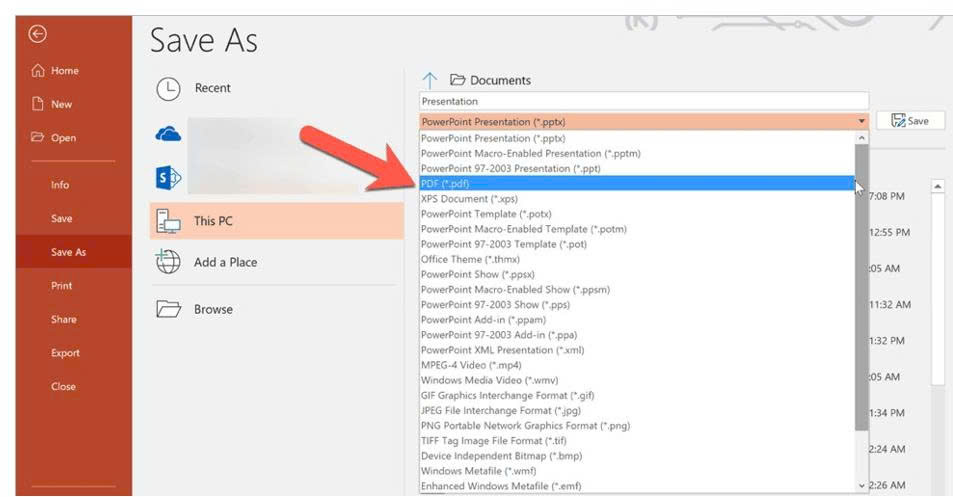The image size is (953, 497).
Task: Open the Print menu item
Action: [61, 286]
